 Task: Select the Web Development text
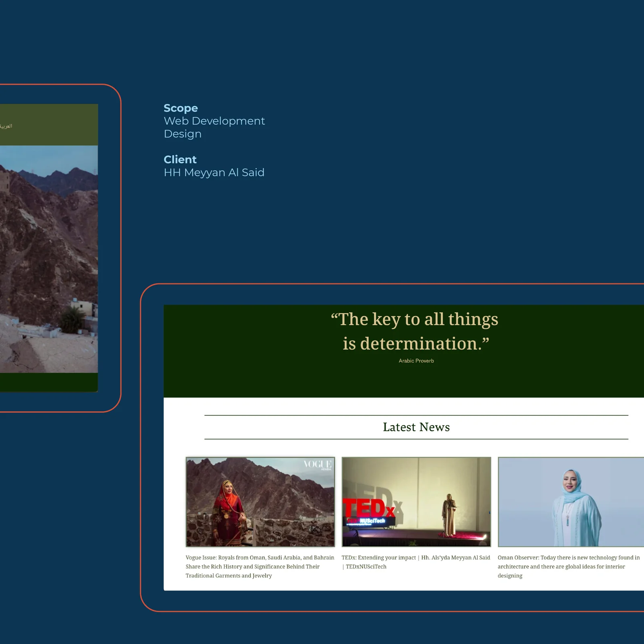214,121
